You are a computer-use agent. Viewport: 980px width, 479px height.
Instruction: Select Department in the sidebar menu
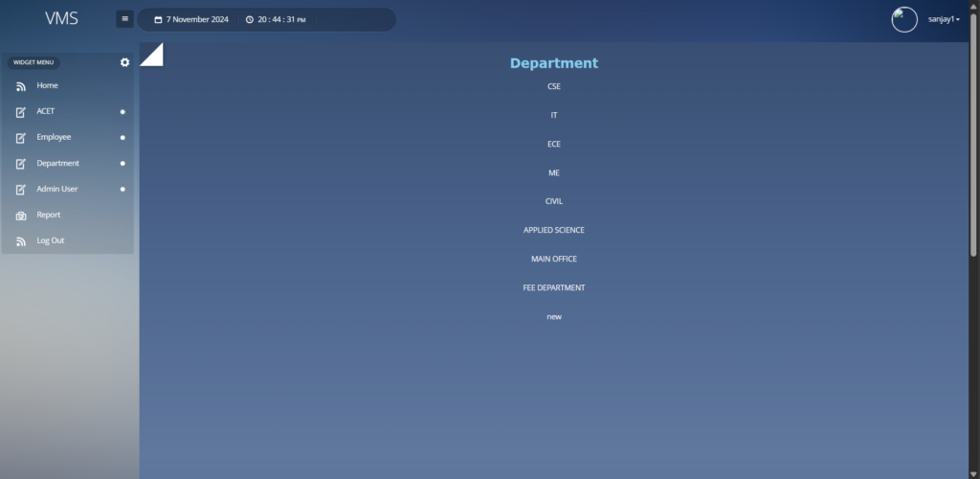(x=57, y=163)
